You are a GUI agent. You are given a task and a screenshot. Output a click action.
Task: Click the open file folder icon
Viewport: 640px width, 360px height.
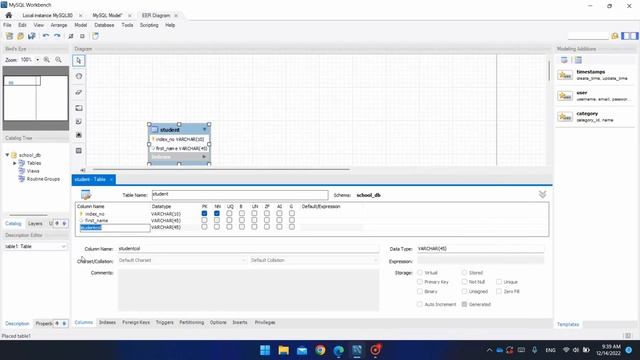point(20,36)
